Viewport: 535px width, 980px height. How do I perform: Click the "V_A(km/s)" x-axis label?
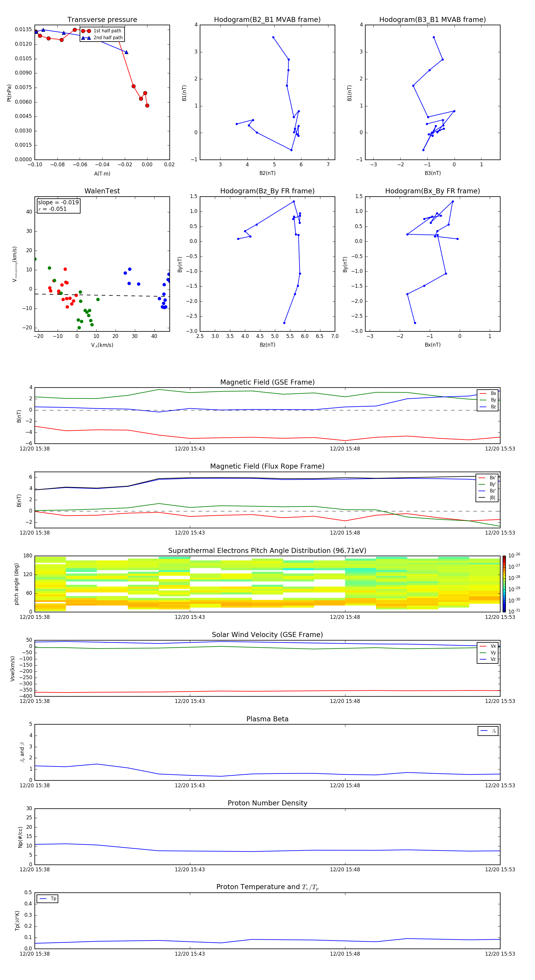[102, 345]
